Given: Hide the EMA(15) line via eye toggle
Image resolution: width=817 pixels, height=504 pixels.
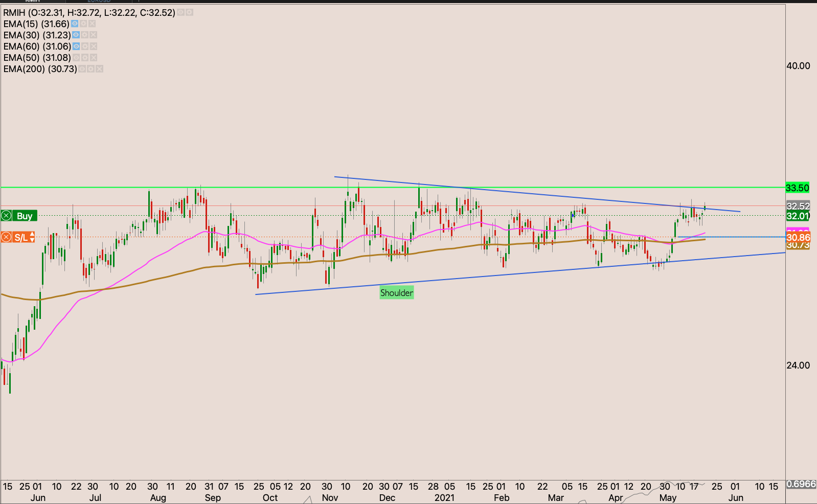Looking at the screenshot, I should pos(75,24).
